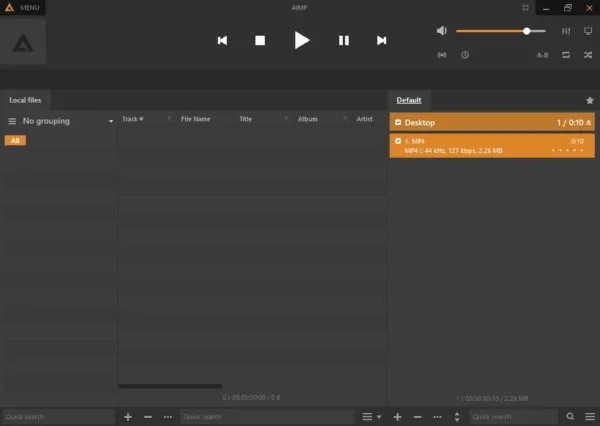Go back to the previous track
600x426 pixels.
point(222,40)
